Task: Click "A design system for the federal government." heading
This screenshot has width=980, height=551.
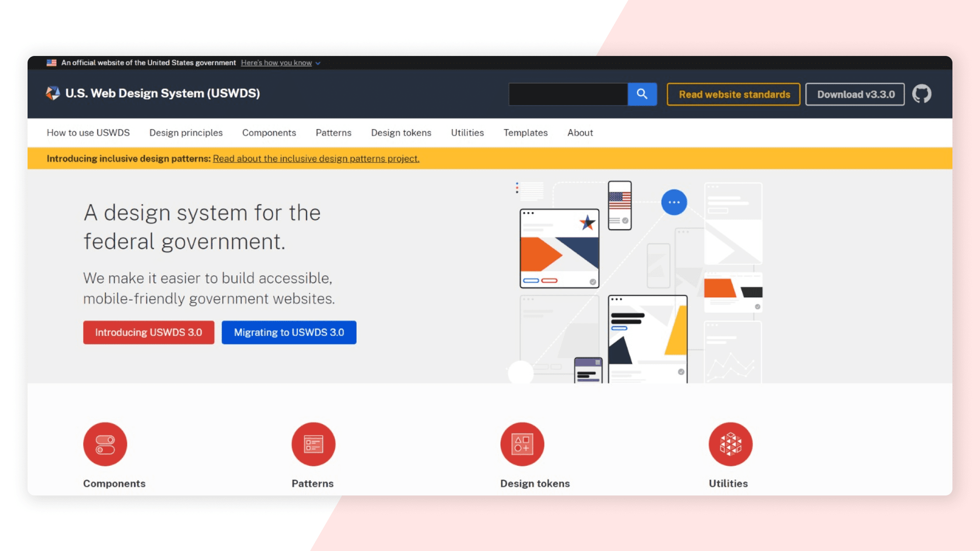Action: [x=202, y=227]
